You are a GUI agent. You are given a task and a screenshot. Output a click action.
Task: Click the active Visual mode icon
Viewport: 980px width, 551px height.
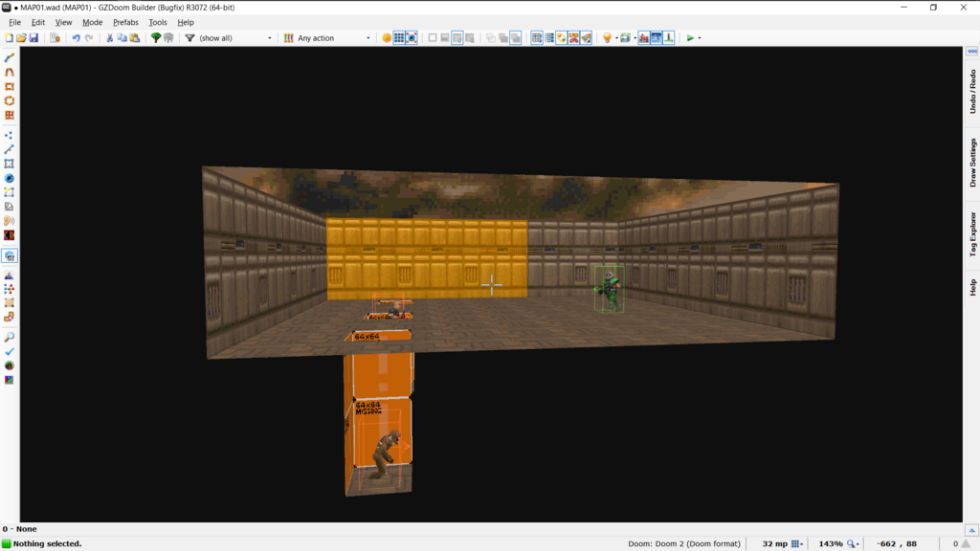[x=10, y=255]
